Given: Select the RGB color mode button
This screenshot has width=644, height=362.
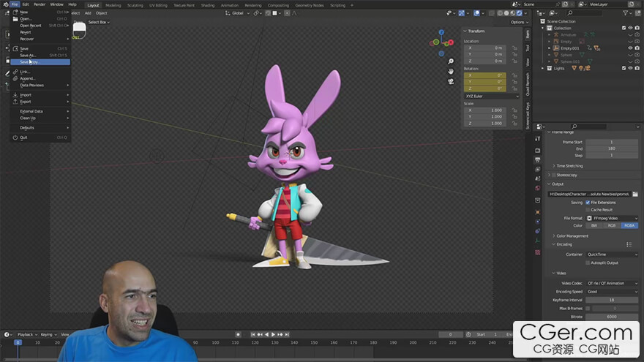Looking at the screenshot, I should tap(612, 226).
